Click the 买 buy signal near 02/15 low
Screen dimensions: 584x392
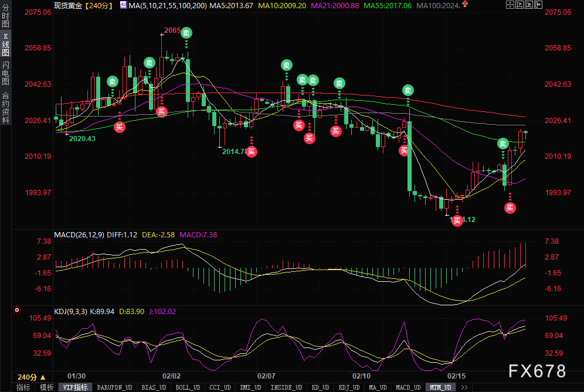[x=457, y=221]
